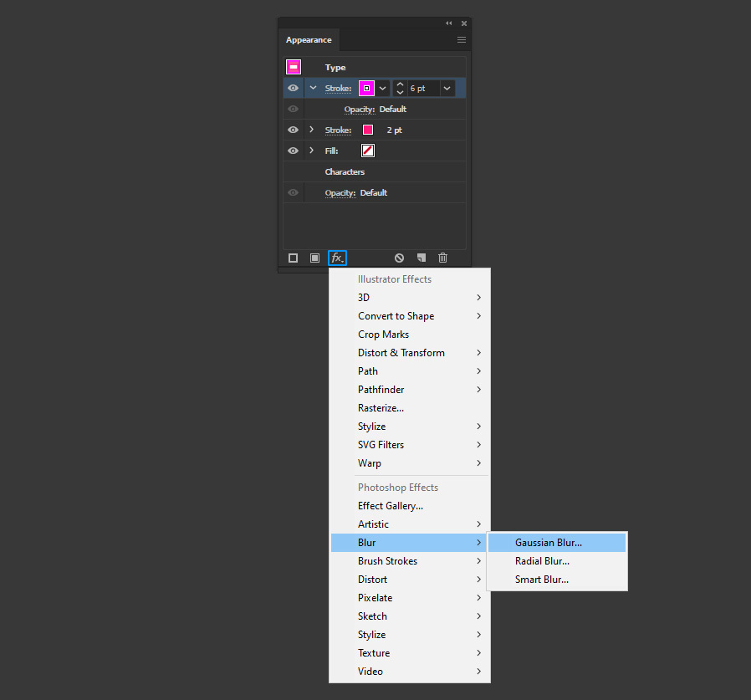Expand the 2 pt Stroke row

[312, 130]
